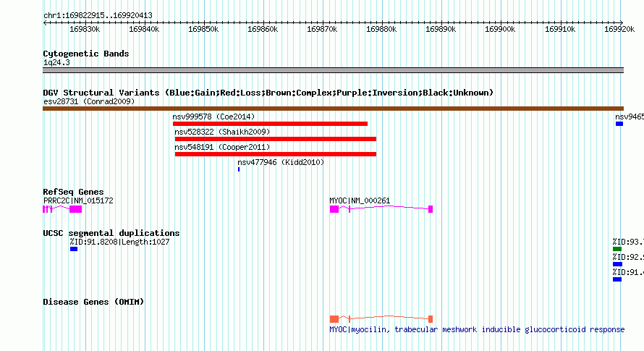Viewport: 644px width, 351px height.
Task: Click the PRRC2C large magenta exon block
Action: [75, 209]
